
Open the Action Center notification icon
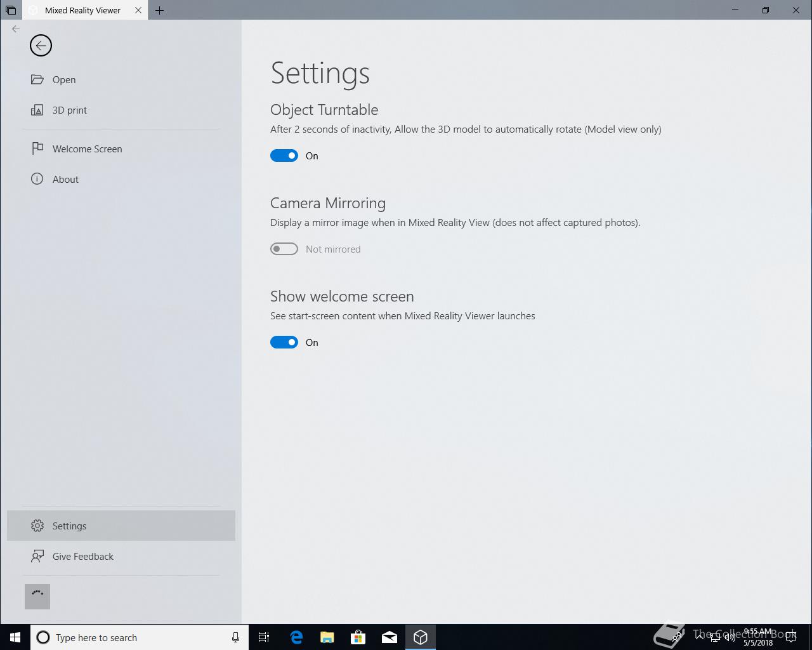pos(790,637)
